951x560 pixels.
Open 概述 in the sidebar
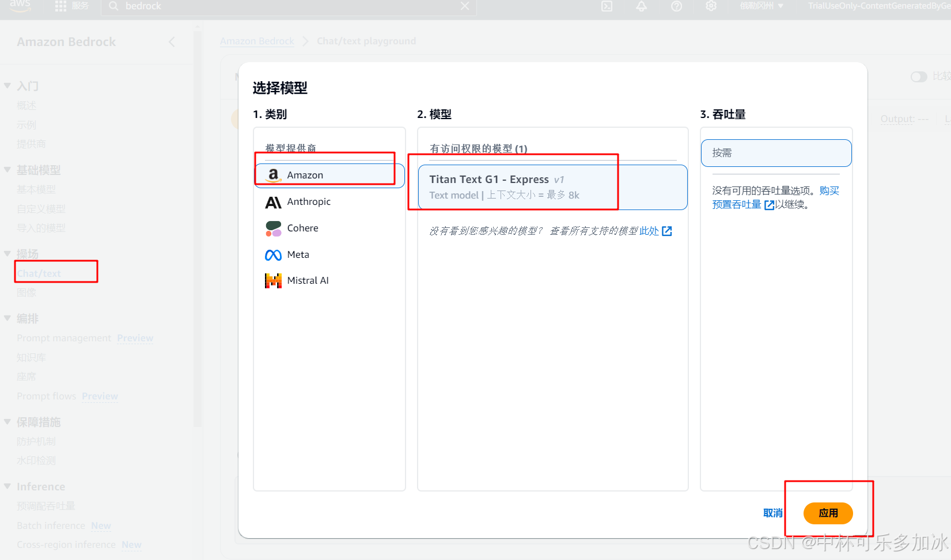point(26,105)
